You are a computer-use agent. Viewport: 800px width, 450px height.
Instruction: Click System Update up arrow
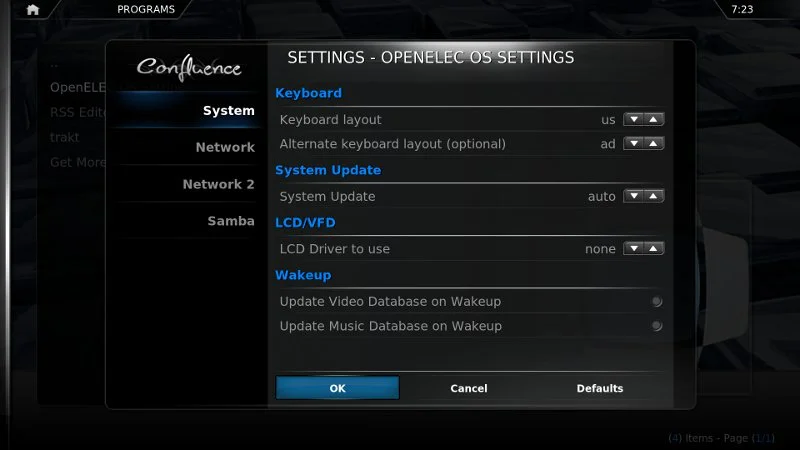(654, 197)
